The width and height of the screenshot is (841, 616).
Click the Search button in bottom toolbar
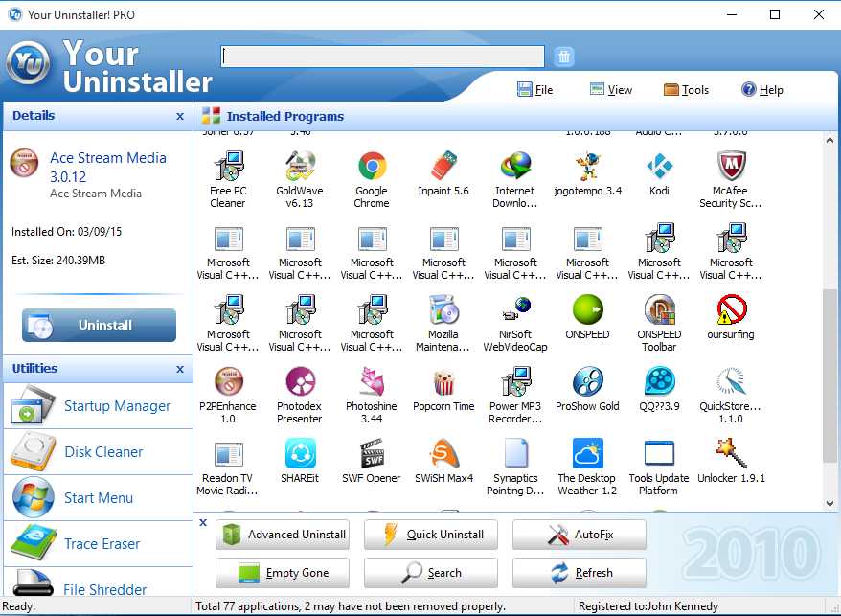coord(431,573)
